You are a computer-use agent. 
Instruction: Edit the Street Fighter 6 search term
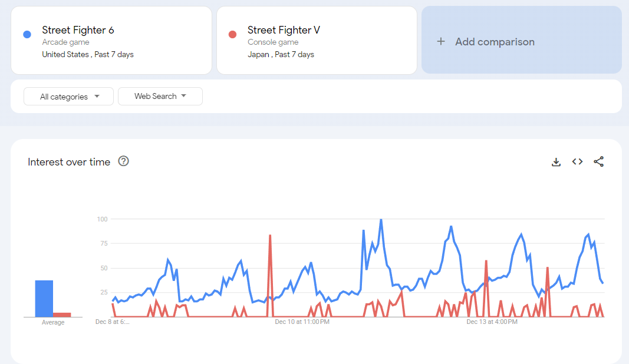click(78, 30)
